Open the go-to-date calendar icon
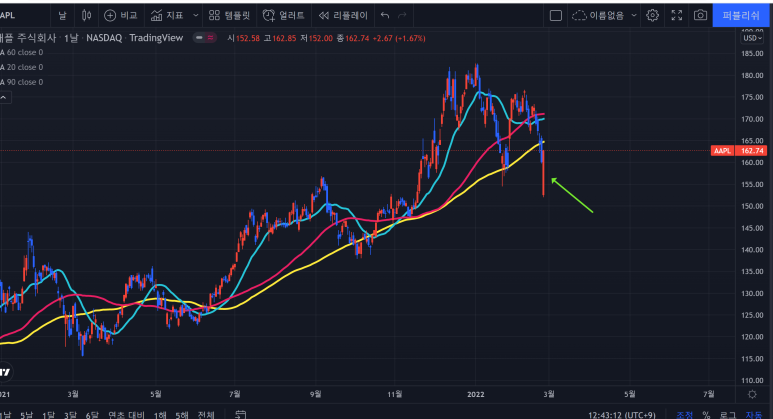Image resolution: width=773 pixels, height=419 pixels. [240, 415]
